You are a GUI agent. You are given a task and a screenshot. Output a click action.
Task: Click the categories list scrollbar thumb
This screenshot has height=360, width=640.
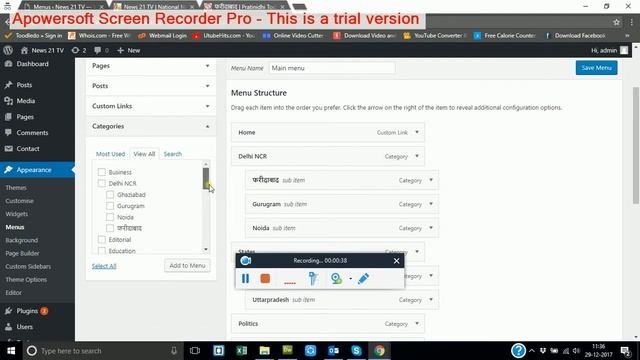[x=206, y=178]
